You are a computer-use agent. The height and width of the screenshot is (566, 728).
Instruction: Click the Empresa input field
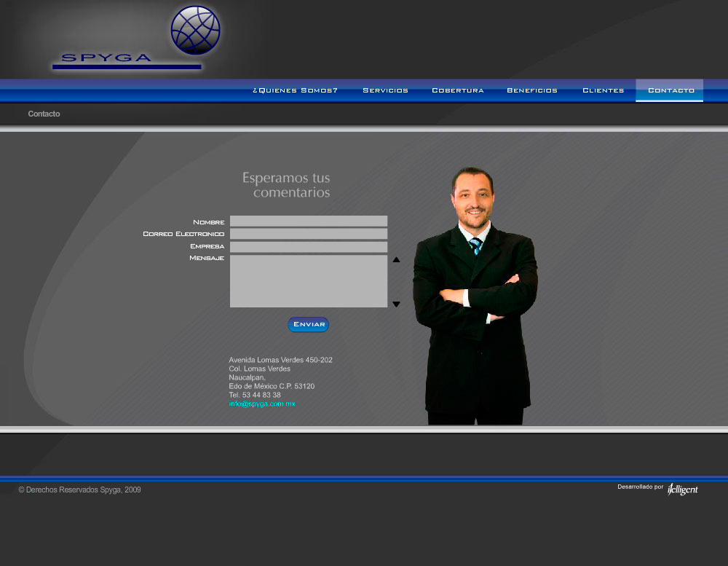point(308,246)
